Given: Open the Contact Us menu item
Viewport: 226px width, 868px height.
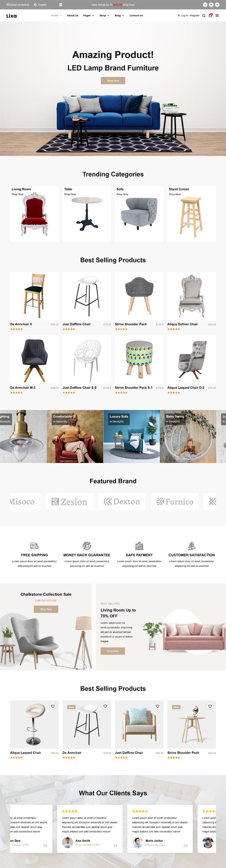Looking at the screenshot, I should click(136, 16).
